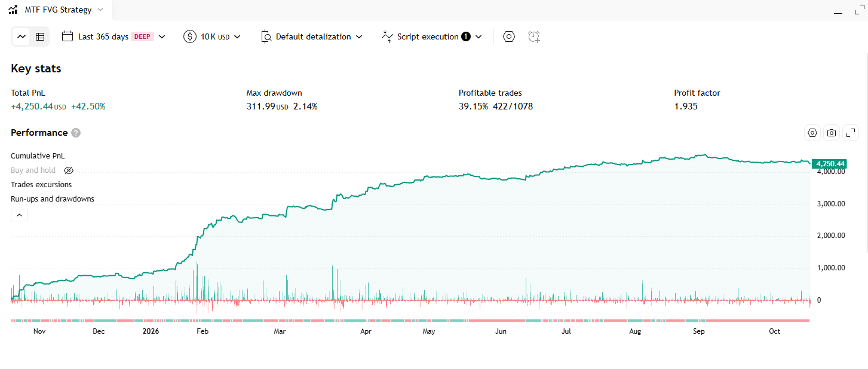Click the strategy chart icon beside title

pyautogui.click(x=13, y=10)
